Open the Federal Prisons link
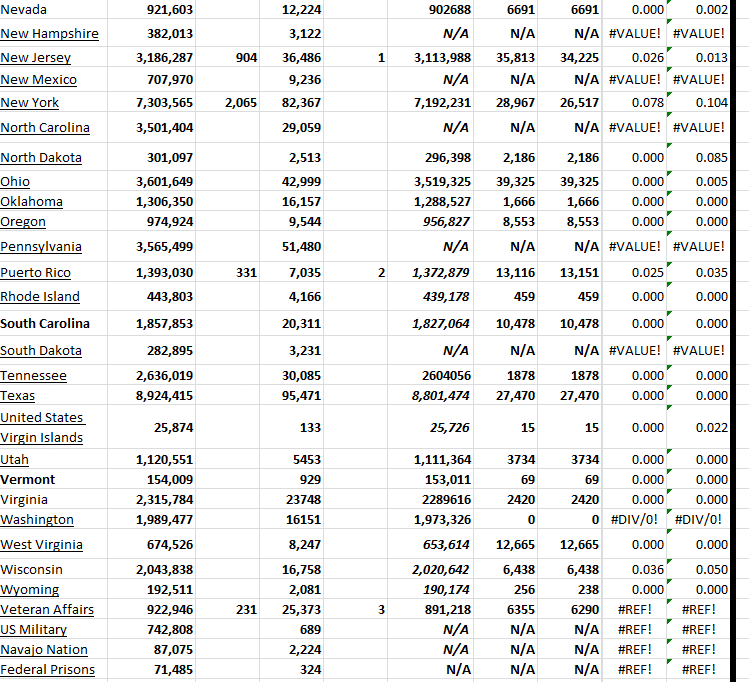 coord(47,670)
